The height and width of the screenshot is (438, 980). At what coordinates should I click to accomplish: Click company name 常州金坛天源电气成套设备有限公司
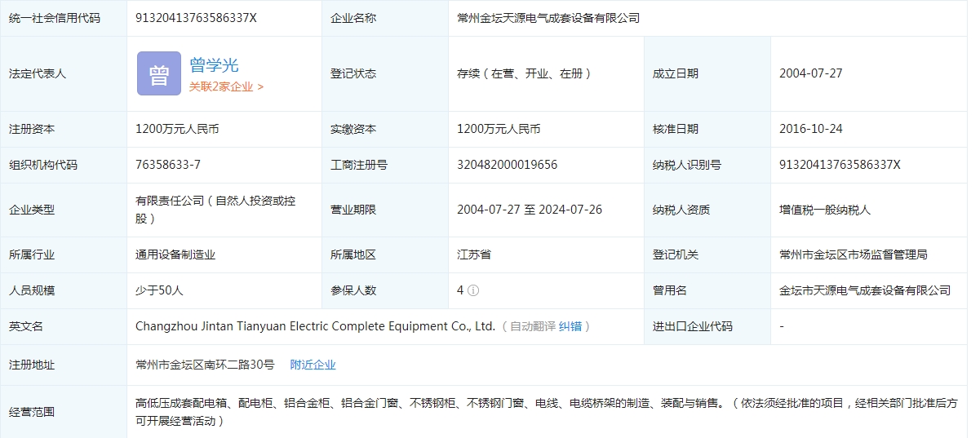548,18
